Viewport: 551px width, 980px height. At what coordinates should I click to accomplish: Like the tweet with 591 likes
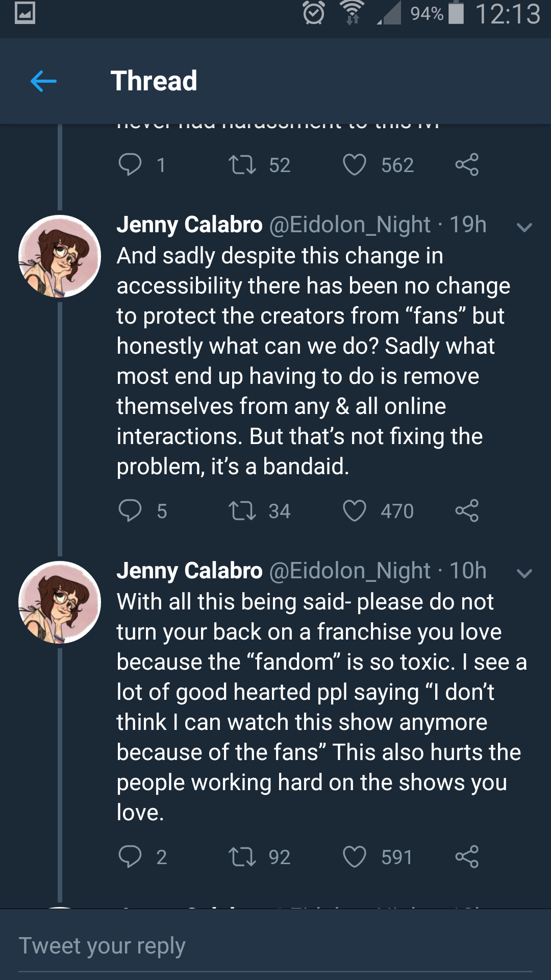coord(355,856)
